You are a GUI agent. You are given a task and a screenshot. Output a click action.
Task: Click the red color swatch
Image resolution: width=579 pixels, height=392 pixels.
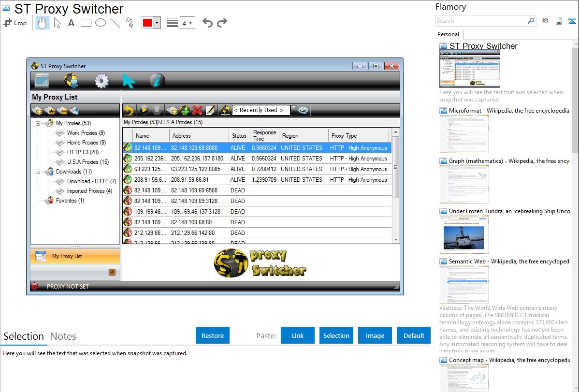[147, 23]
